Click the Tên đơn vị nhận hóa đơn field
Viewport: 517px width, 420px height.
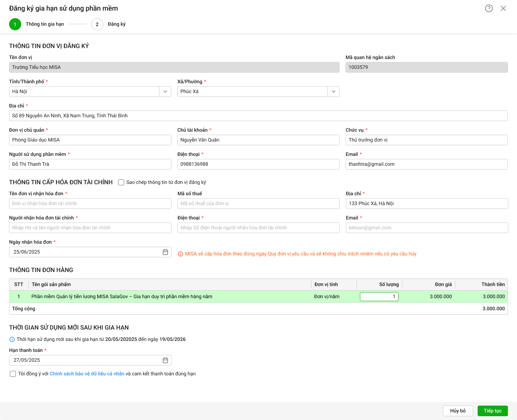[x=90, y=204]
